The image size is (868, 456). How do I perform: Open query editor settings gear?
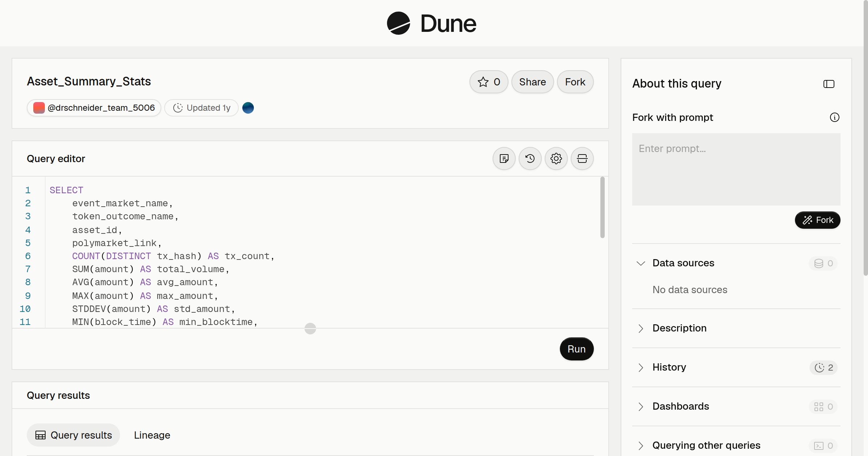coord(556,159)
